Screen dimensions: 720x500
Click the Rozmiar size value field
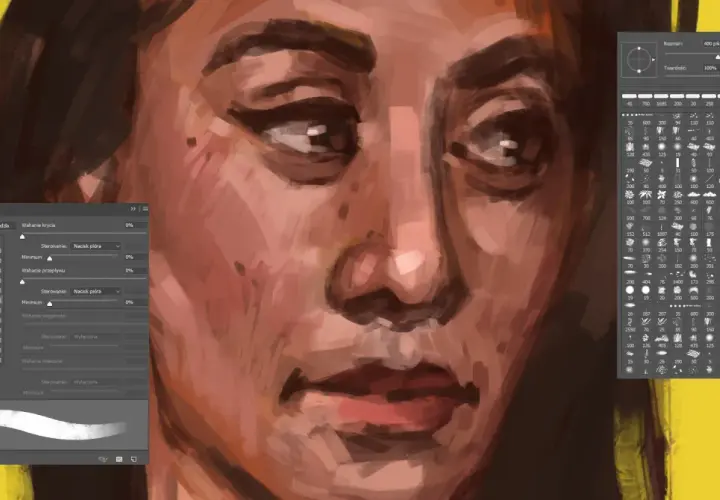click(710, 44)
